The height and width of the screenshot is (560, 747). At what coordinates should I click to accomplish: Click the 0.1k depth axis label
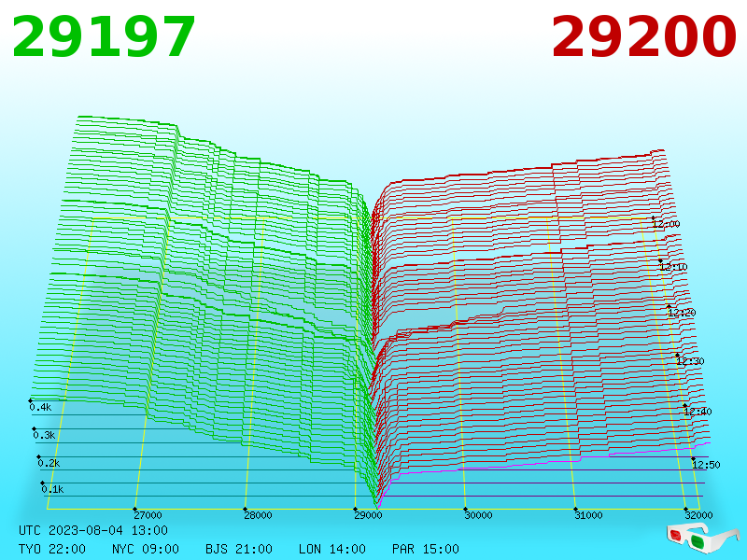click(52, 489)
